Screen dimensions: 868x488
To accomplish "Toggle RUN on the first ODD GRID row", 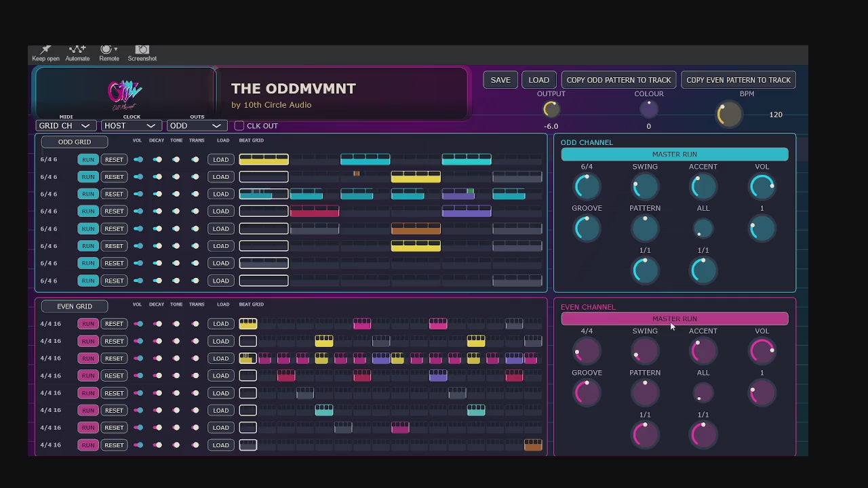I will tap(87, 160).
